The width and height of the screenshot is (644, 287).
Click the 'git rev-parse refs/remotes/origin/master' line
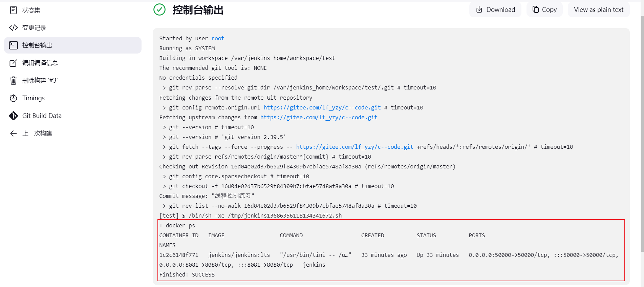click(267, 157)
